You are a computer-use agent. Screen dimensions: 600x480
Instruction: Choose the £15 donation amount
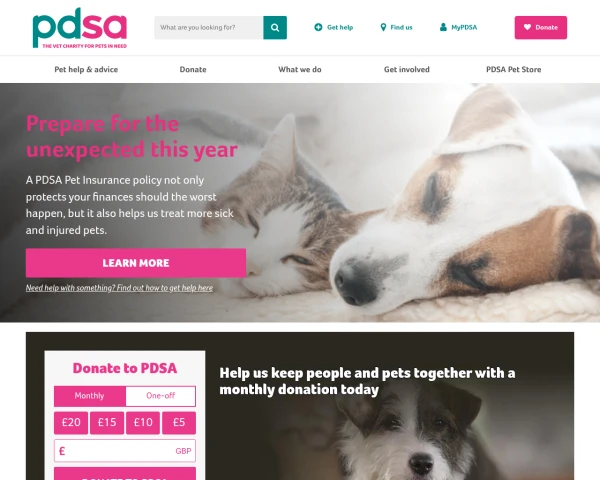point(107,423)
